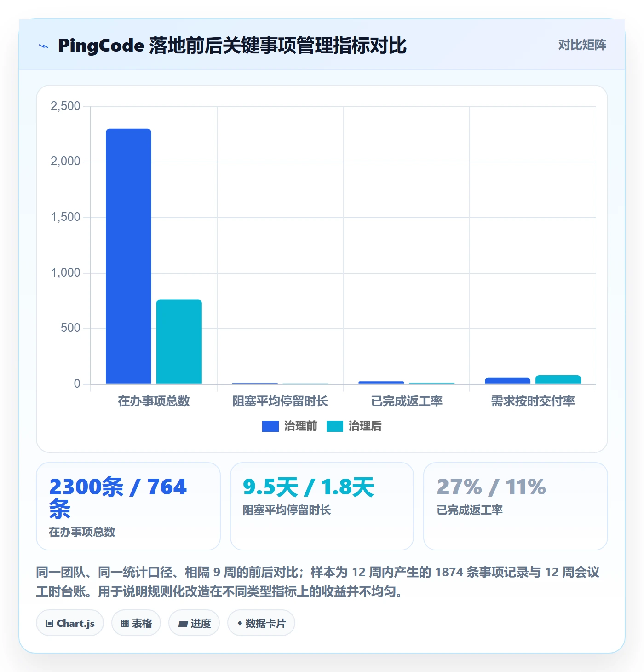Click the 9.5天 / 1.8天 value
The height and width of the screenshot is (672, 644).
click(x=309, y=487)
